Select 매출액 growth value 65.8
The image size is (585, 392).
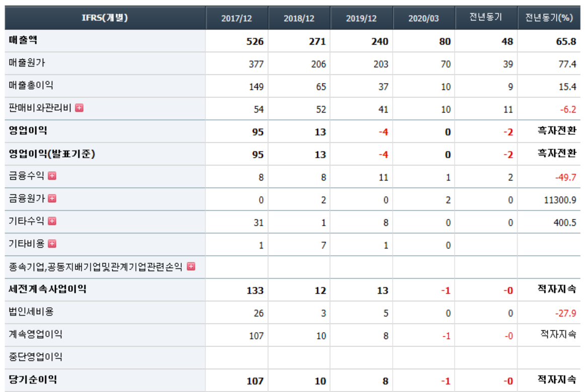(566, 41)
